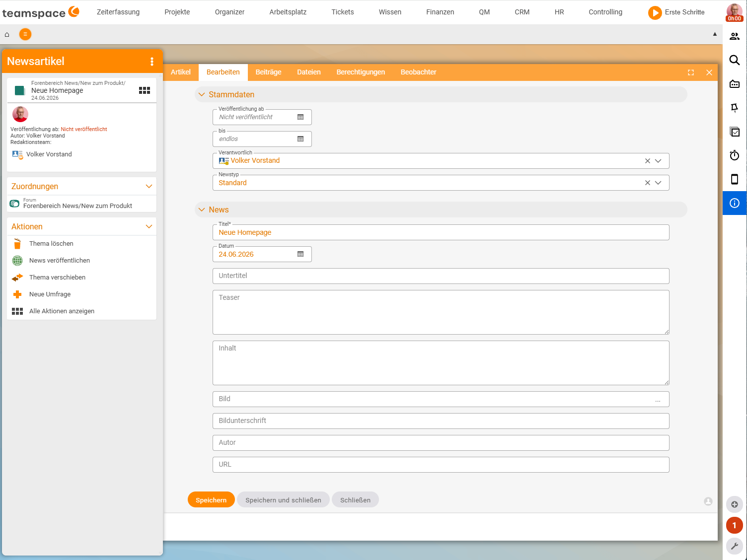The image size is (747, 560).
Task: Click into the Untertitel field
Action: [x=441, y=276]
